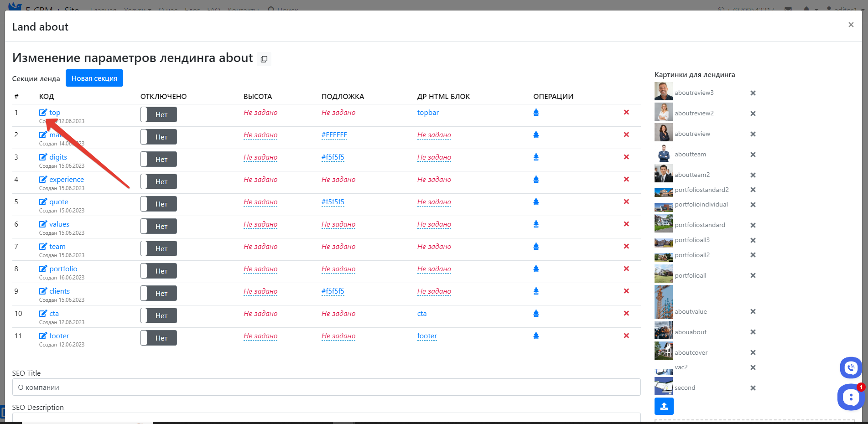868x424 pixels.
Task: Select the aboutteam image thumbnail
Action: [663, 154]
